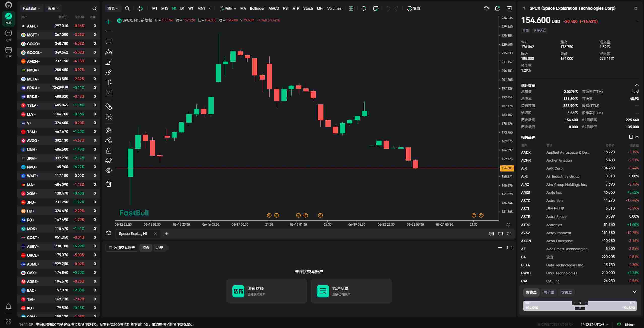The height and width of the screenshot is (328, 644).
Task: Switch to M15 timeframe
Action: click(165, 8)
